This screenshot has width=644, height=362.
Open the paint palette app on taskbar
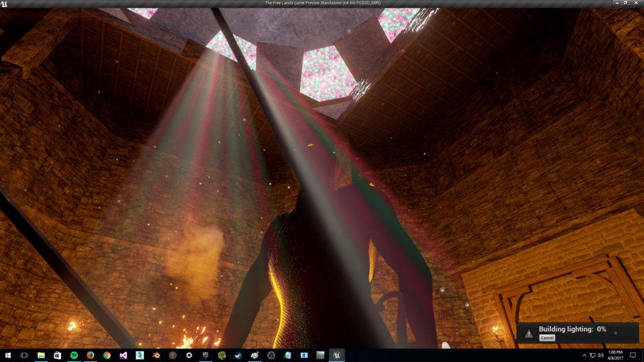pos(255,356)
